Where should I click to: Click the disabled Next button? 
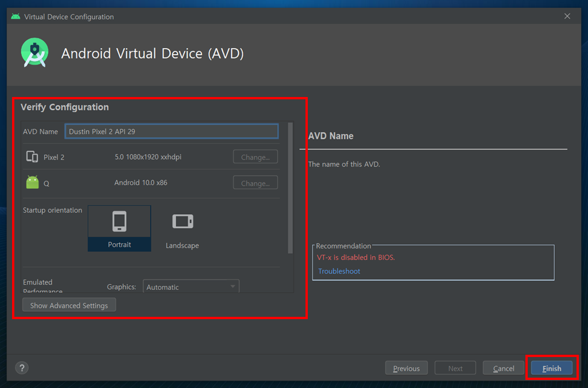tap(455, 368)
